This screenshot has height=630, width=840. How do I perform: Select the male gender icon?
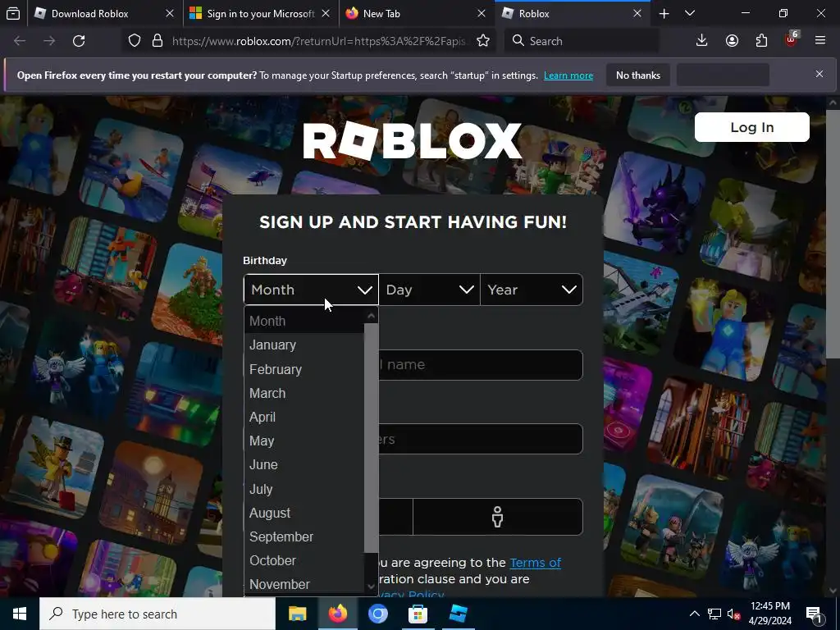498,517
